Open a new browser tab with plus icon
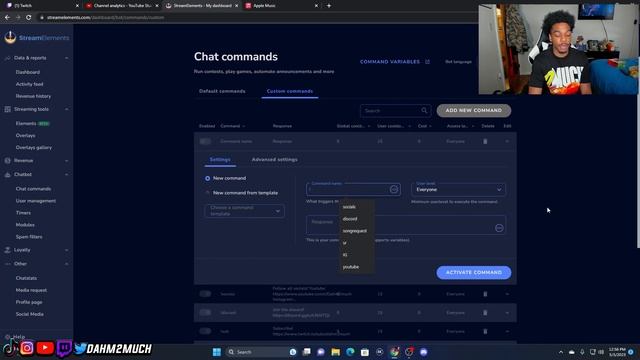Image resolution: width=640 pixels, height=360 pixels. pyautogui.click(x=329, y=6)
